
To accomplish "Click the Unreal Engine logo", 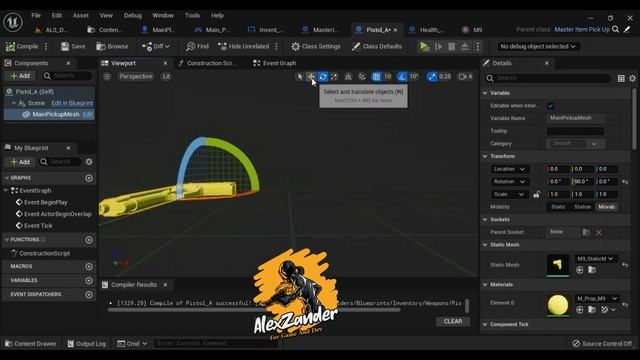I will [13, 22].
